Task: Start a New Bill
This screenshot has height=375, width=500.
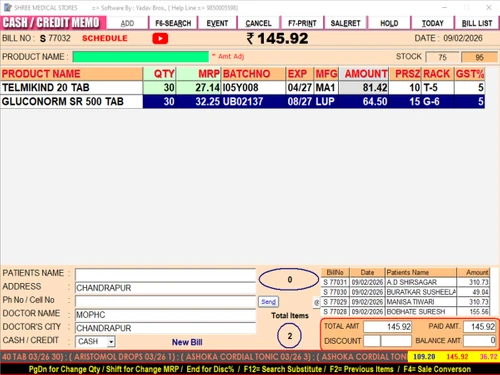Action: 187,342
